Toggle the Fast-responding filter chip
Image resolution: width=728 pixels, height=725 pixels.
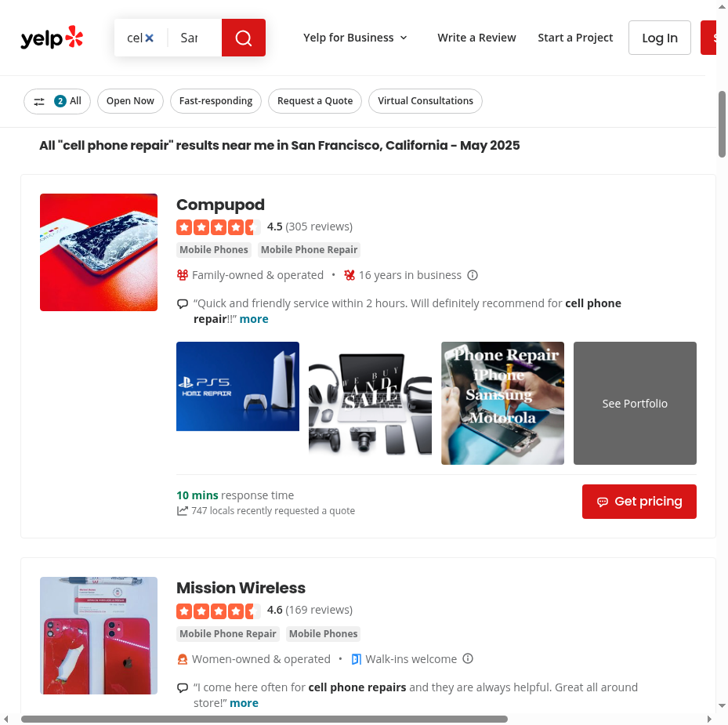coord(216,101)
